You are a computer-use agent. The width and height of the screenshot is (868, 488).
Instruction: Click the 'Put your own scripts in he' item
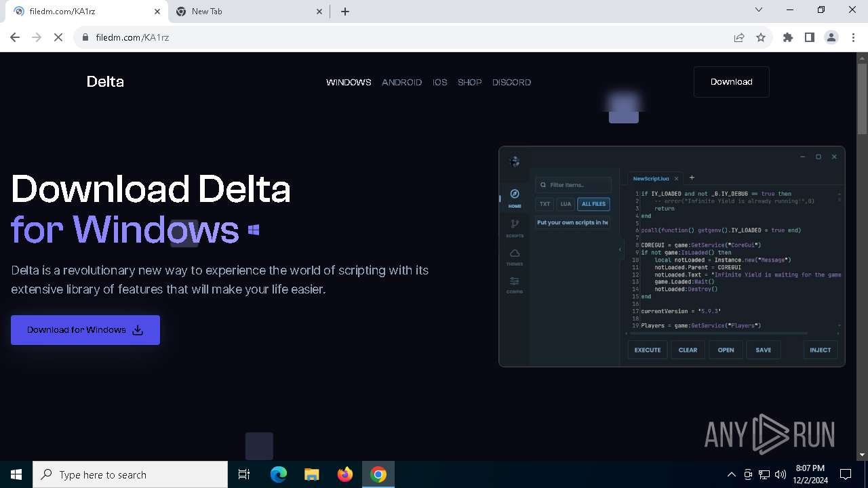573,222
